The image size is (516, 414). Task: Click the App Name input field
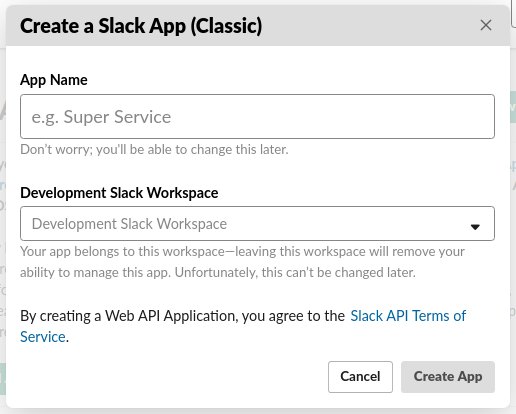click(x=257, y=116)
